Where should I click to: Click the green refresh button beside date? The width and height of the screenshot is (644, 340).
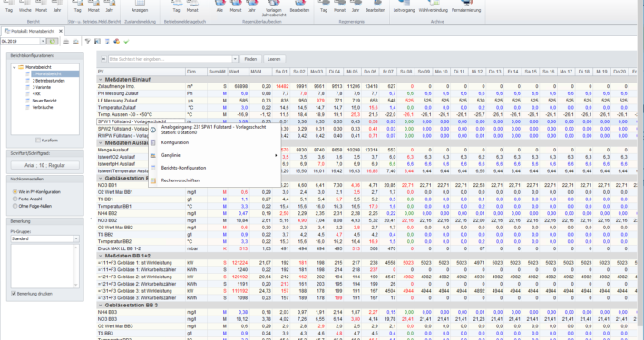click(53, 42)
